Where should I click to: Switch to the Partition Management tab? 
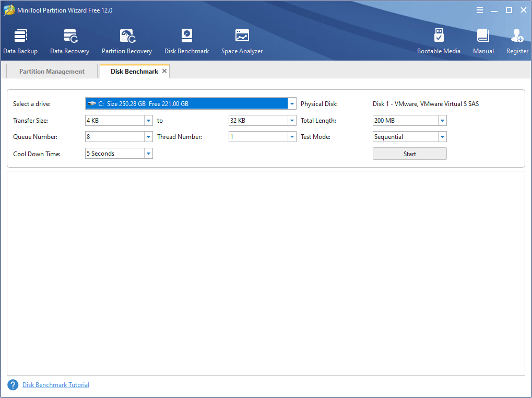coord(52,71)
